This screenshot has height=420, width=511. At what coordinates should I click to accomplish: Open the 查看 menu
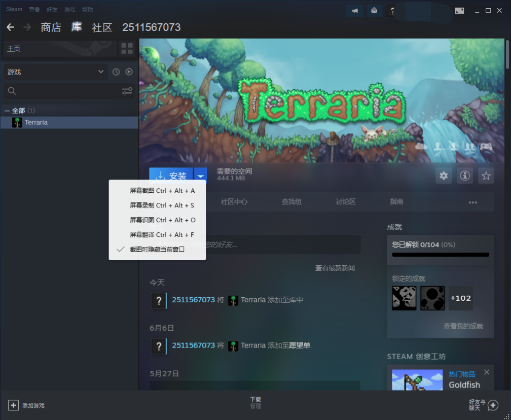coord(34,10)
